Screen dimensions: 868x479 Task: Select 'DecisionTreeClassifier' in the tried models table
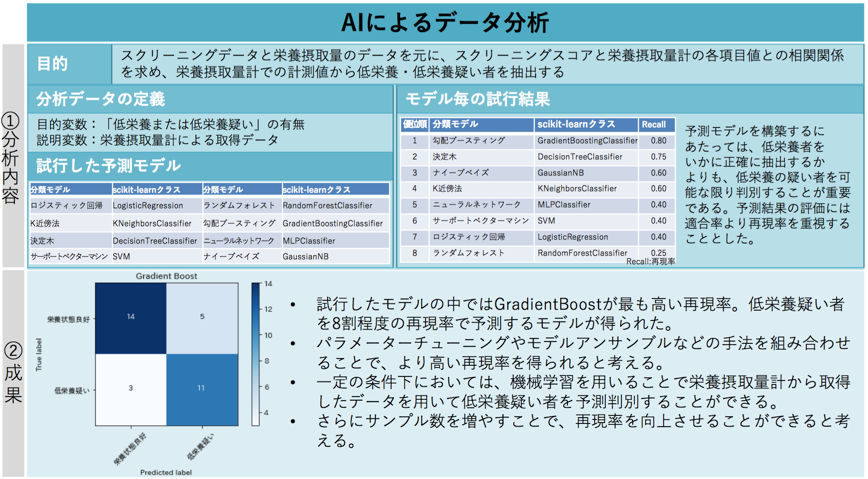[155, 241]
